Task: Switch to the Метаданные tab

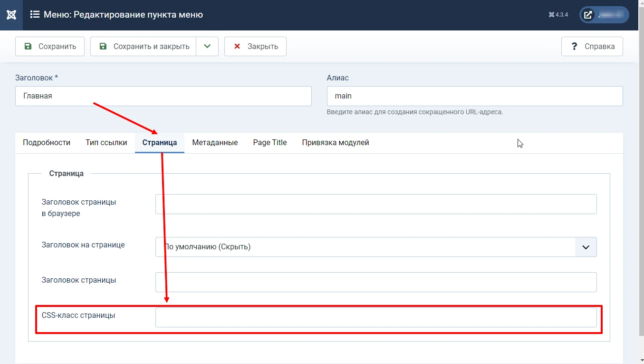Action: 214,142
